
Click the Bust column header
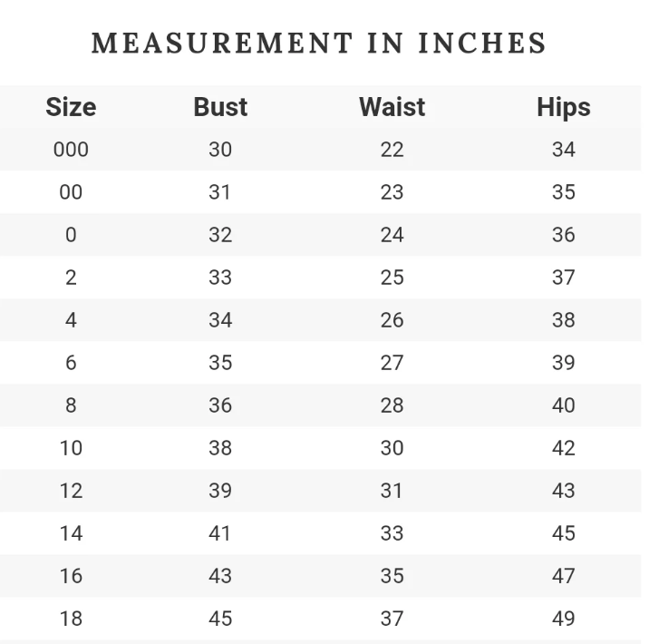[220, 107]
